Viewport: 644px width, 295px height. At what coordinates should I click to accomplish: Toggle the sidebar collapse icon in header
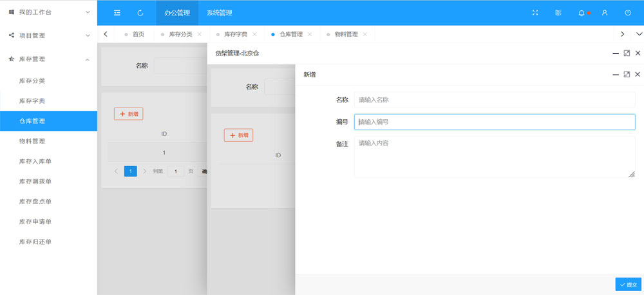click(x=117, y=13)
